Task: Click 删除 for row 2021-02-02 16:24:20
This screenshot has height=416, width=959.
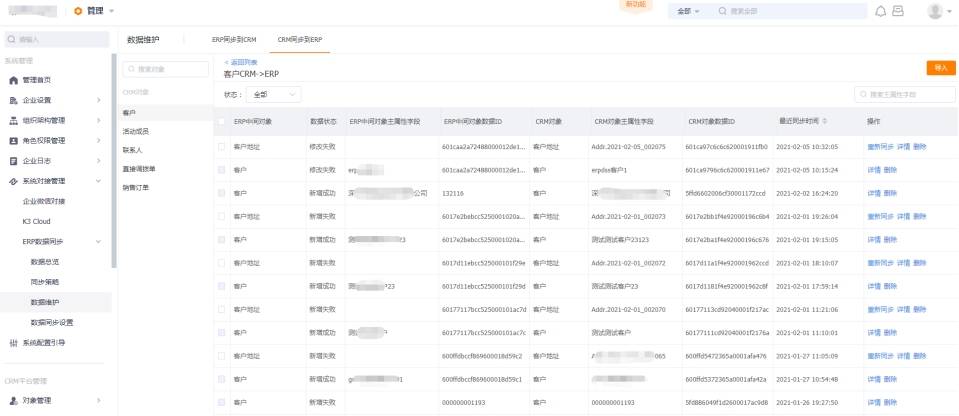Action: click(890, 193)
